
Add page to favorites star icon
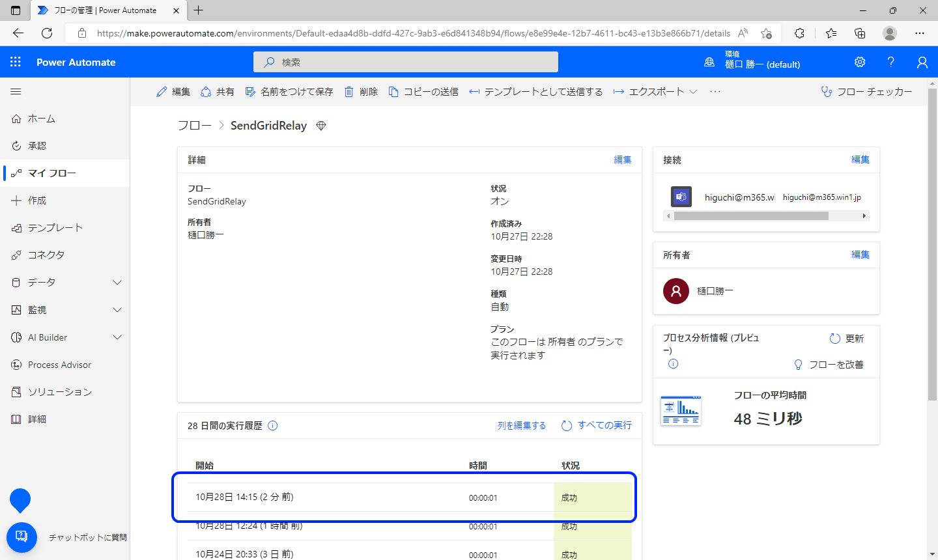coord(766,33)
